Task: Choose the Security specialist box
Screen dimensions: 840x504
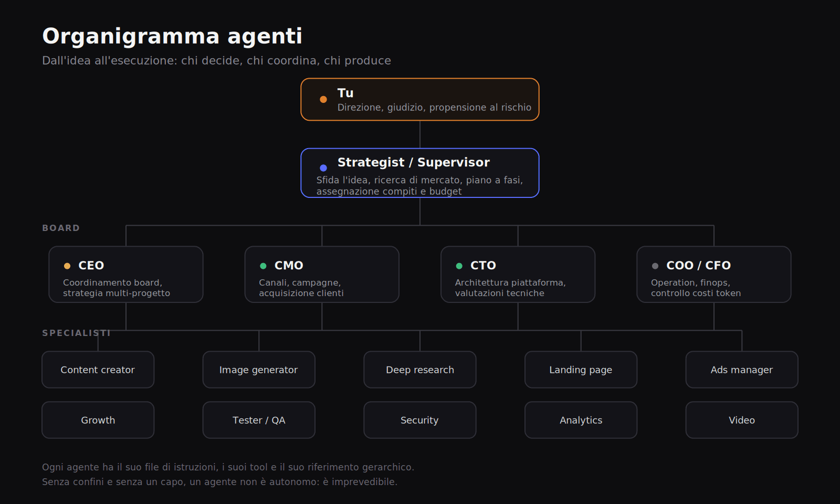Action: click(420, 420)
